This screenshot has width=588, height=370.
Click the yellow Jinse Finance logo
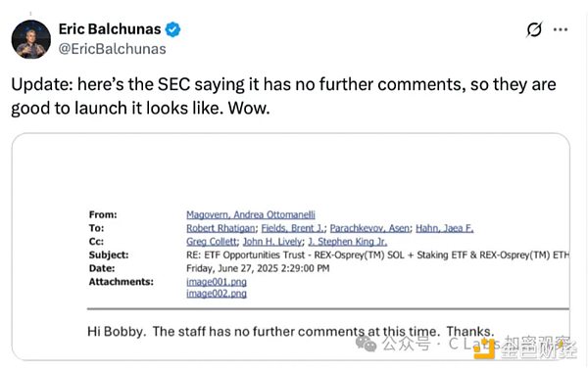click(483, 349)
